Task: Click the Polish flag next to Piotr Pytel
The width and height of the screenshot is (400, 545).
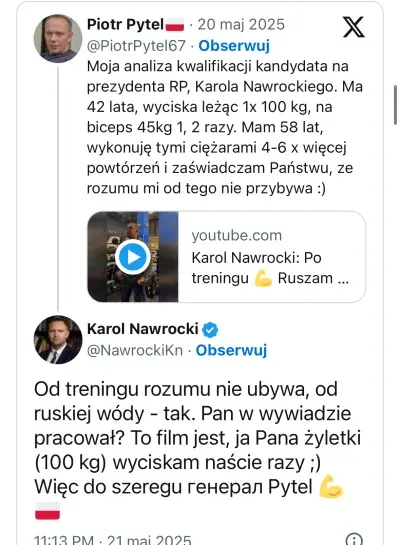Action: [174, 25]
